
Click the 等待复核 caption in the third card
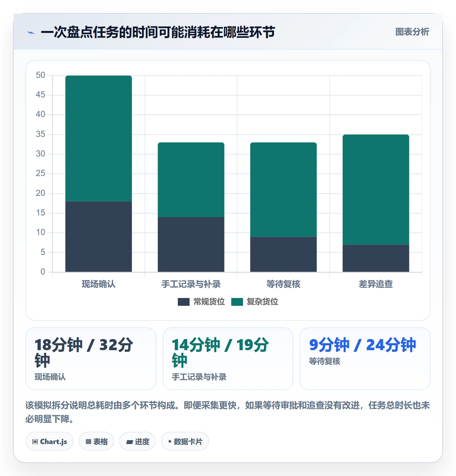point(324,362)
